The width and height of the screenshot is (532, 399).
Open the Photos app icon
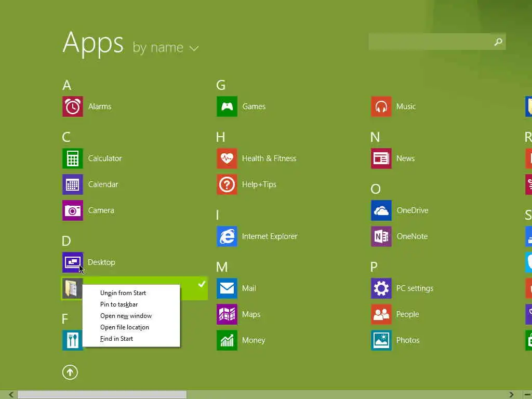point(381,340)
